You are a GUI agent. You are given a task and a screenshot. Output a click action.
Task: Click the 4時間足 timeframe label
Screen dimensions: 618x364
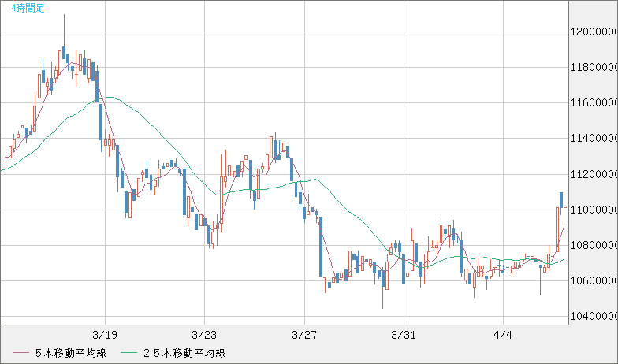pyautogui.click(x=28, y=8)
